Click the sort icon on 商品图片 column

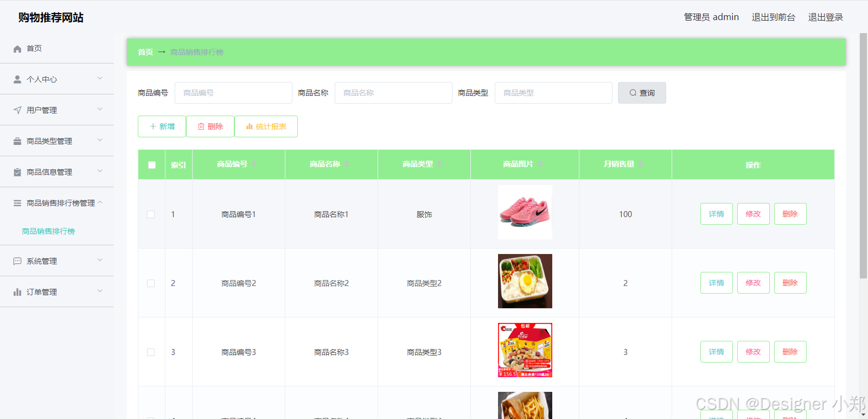click(x=540, y=164)
